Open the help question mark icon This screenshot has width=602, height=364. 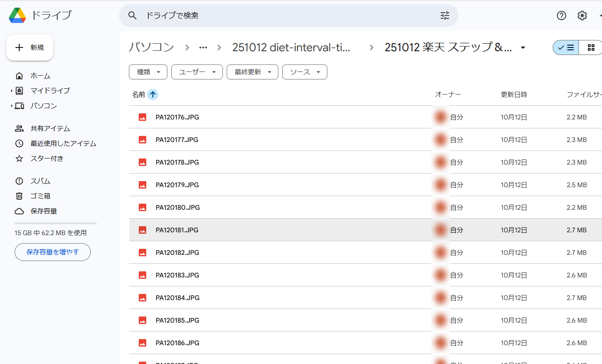click(x=561, y=16)
